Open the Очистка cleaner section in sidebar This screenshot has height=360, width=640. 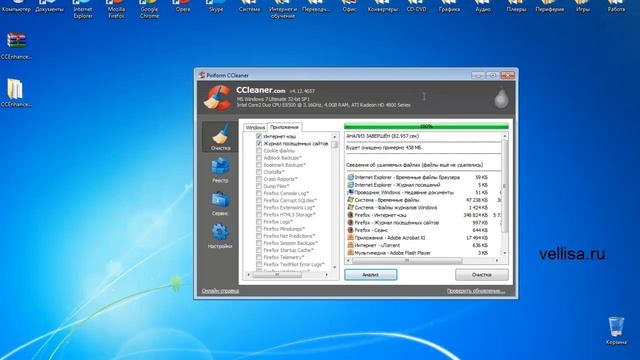220,137
